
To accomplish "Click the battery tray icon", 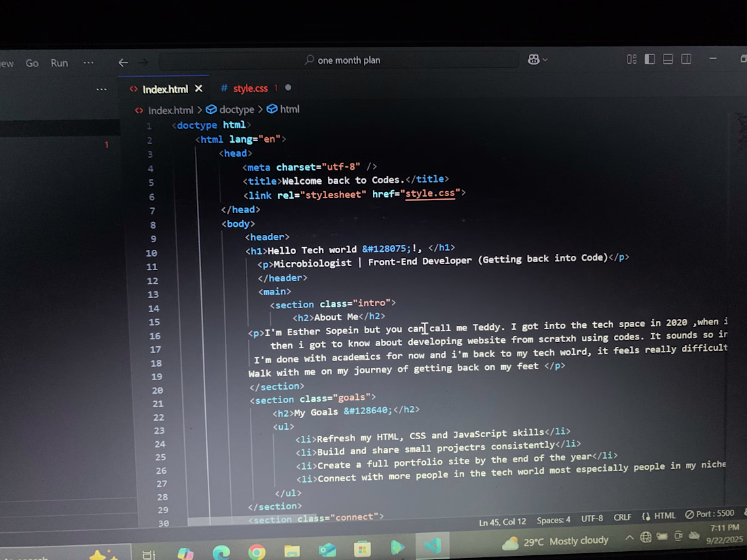I will [x=662, y=536].
